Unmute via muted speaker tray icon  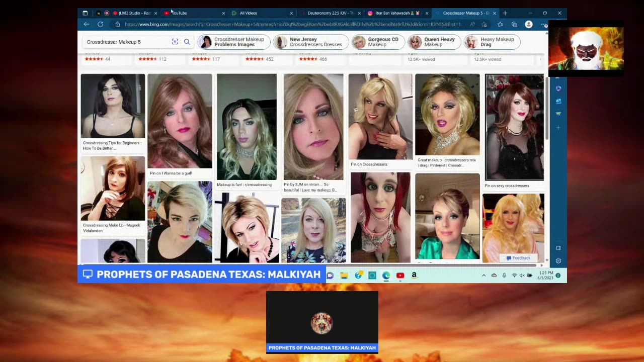[x=522, y=276]
